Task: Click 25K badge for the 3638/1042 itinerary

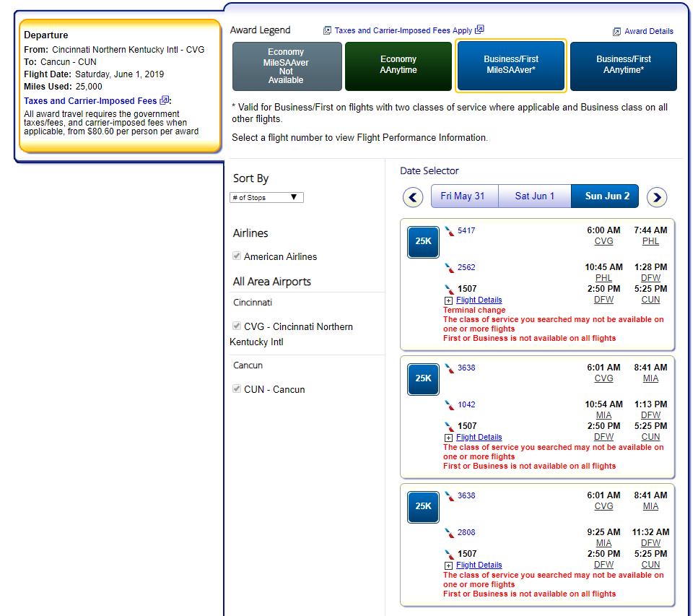Action: 423,378
